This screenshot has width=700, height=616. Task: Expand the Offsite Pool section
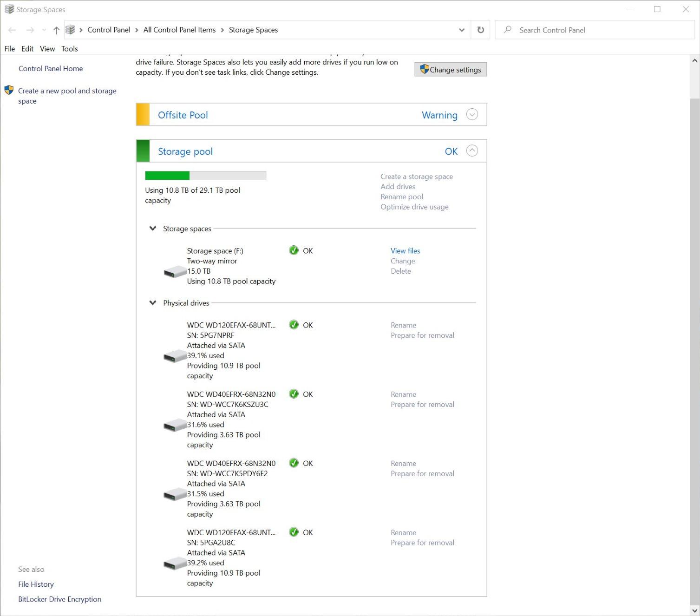tap(472, 114)
